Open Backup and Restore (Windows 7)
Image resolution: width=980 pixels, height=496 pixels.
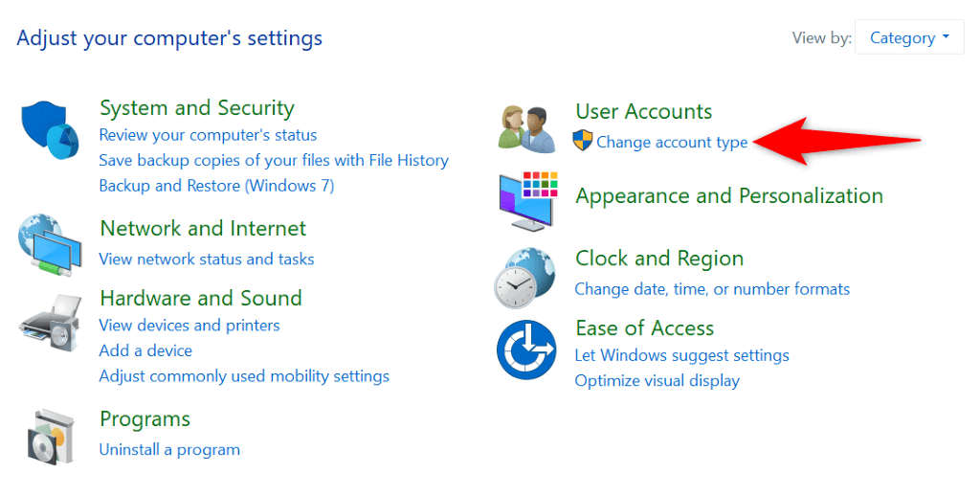(216, 185)
